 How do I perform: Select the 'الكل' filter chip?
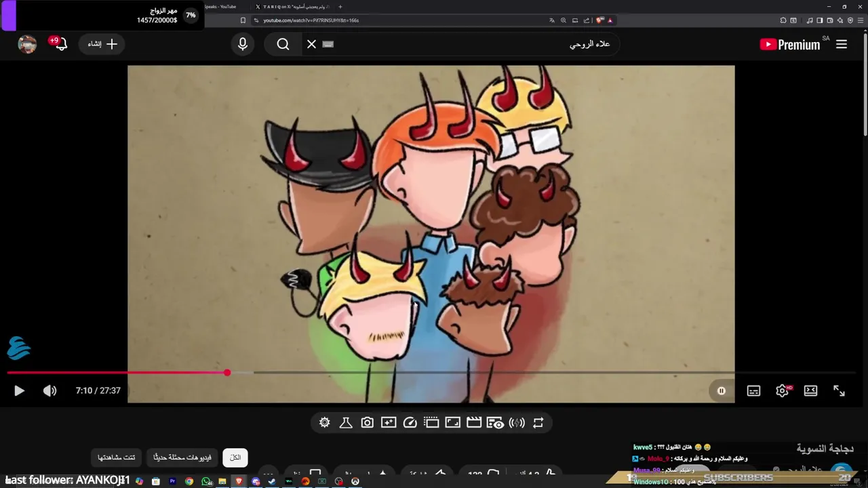(235, 457)
